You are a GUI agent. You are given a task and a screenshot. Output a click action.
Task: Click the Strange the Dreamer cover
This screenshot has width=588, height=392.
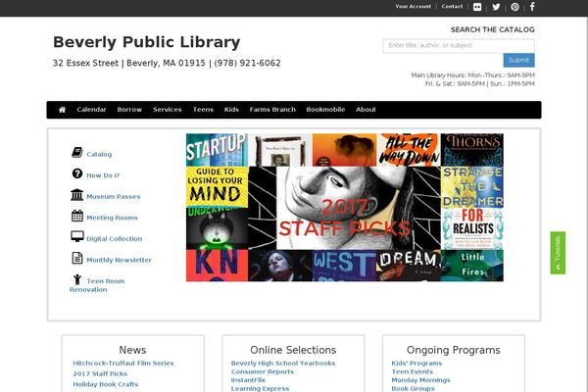pos(472,187)
